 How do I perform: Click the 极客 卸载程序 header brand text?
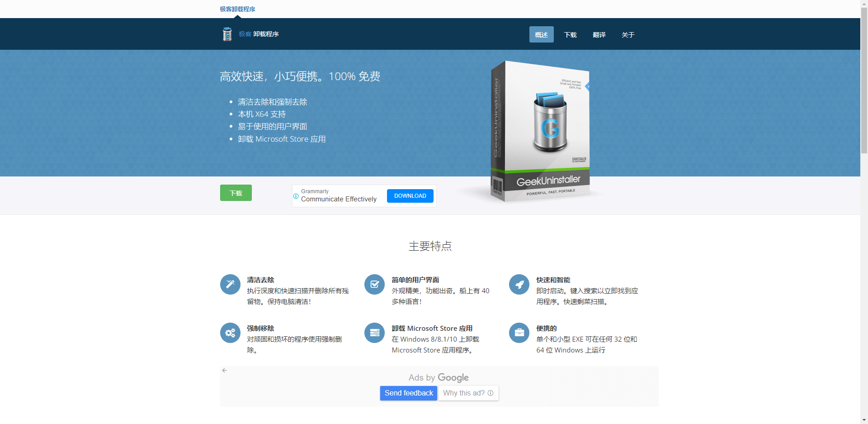259,34
